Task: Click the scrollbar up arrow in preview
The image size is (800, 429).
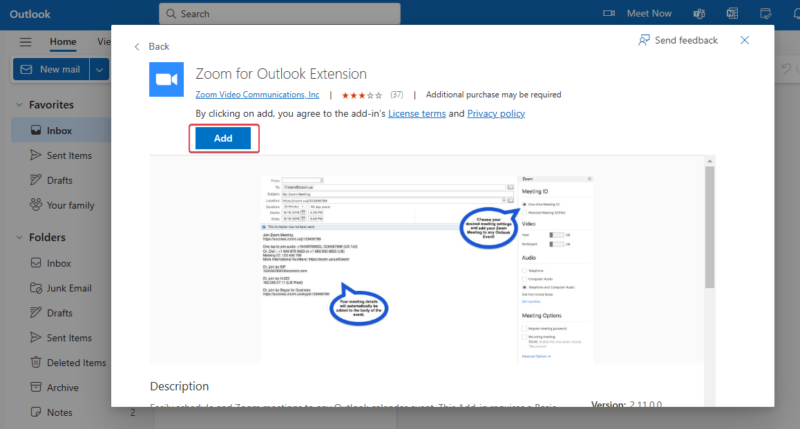Action: click(x=710, y=161)
